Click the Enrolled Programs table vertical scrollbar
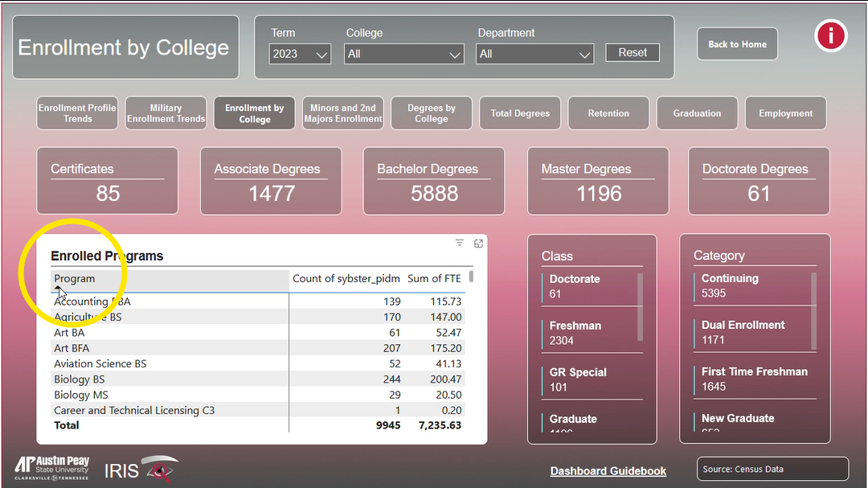This screenshot has height=488, width=868. (471, 277)
